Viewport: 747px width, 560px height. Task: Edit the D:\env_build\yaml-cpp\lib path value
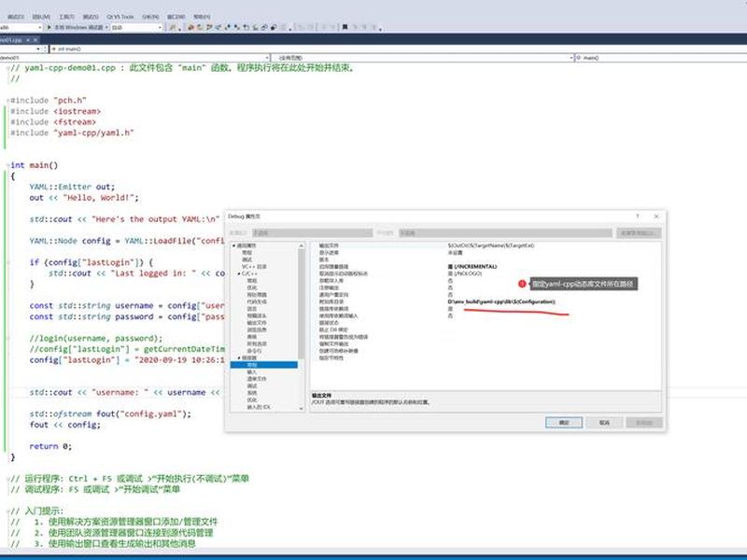(x=501, y=301)
